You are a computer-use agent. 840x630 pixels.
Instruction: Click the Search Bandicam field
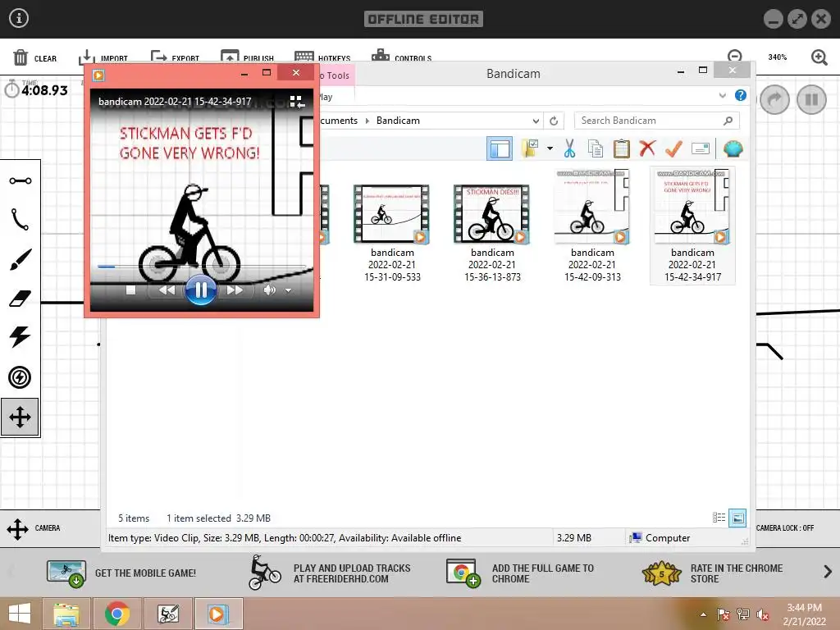657,121
